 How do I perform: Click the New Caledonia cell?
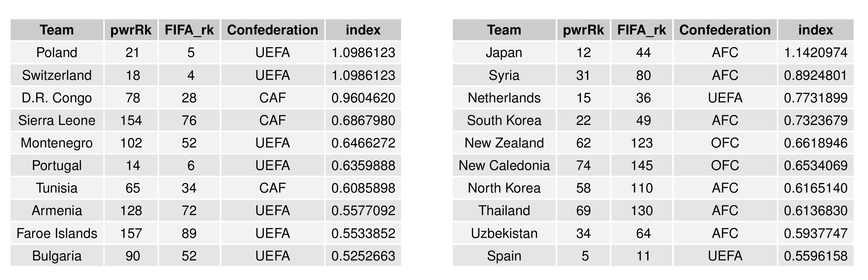(x=504, y=166)
